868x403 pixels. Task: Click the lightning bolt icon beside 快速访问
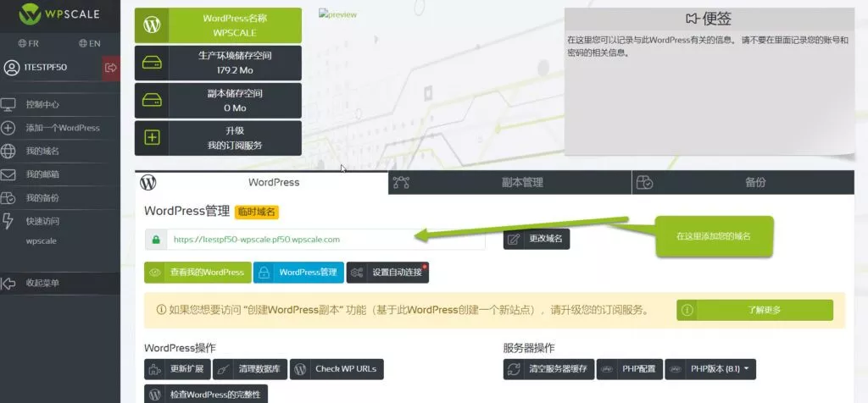8,221
